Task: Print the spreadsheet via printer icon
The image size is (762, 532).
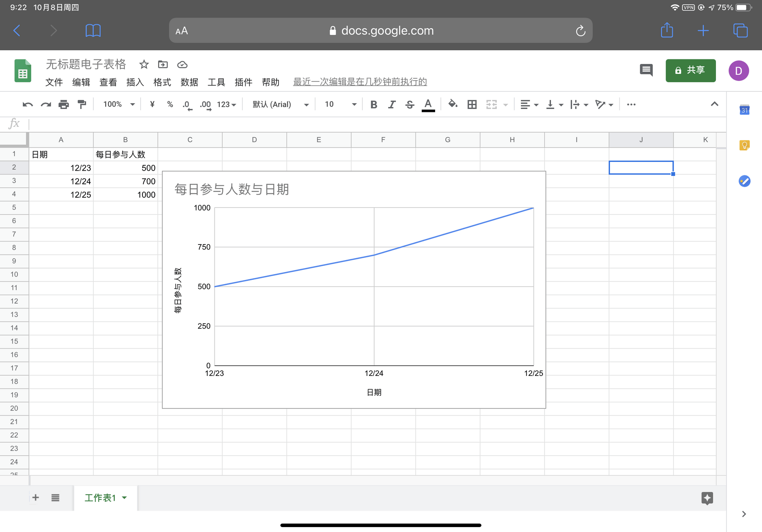Action: point(64,104)
